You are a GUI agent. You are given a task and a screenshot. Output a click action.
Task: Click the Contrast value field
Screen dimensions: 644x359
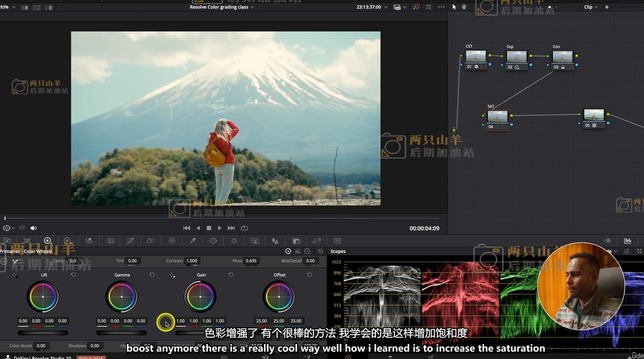click(192, 261)
